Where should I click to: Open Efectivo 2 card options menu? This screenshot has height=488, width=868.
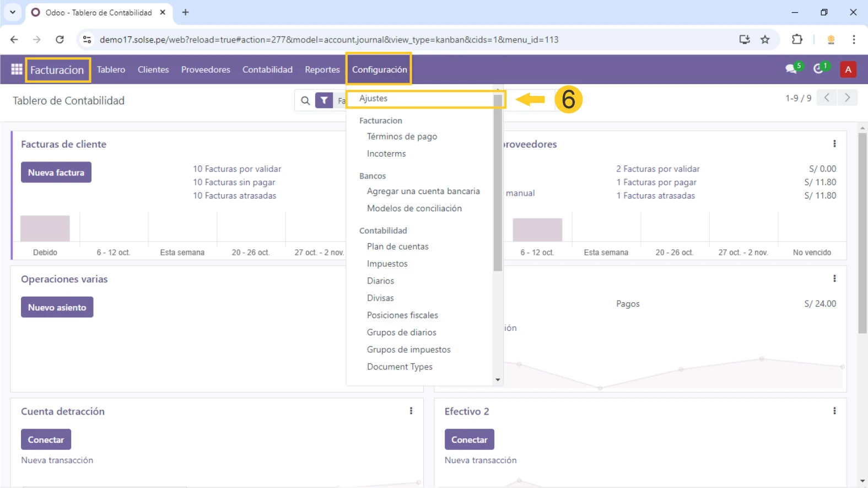click(834, 411)
